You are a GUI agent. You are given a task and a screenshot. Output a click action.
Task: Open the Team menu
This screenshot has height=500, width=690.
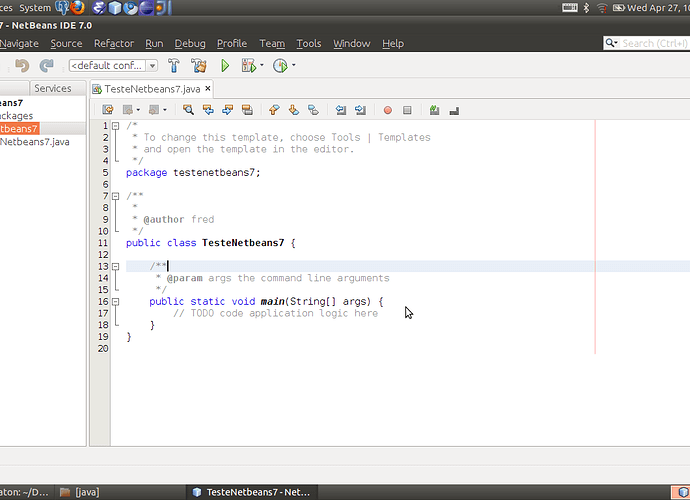tap(272, 44)
